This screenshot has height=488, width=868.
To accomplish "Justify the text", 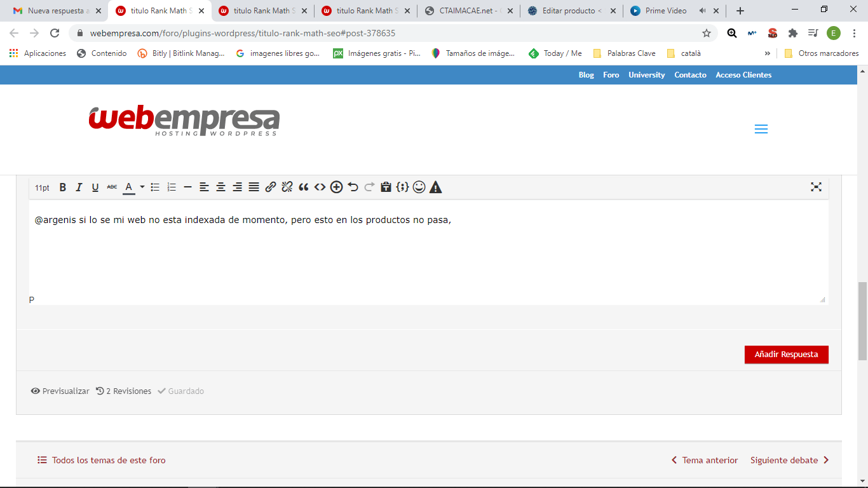I will [254, 187].
